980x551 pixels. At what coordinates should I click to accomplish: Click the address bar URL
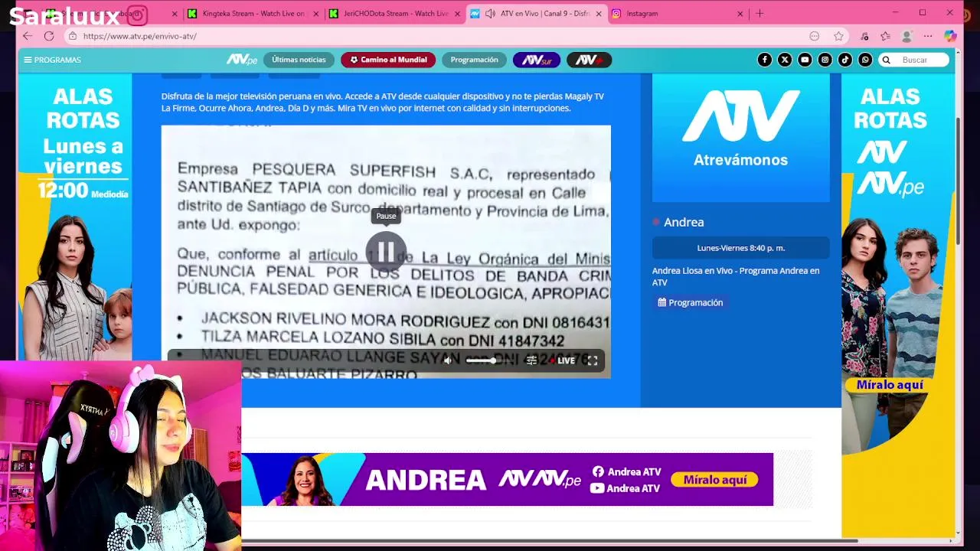(x=139, y=36)
